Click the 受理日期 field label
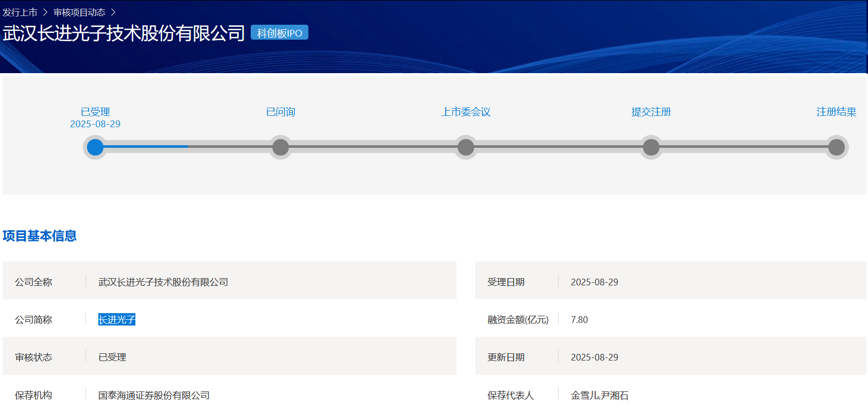Screen dimensions: 868x411 point(506,282)
